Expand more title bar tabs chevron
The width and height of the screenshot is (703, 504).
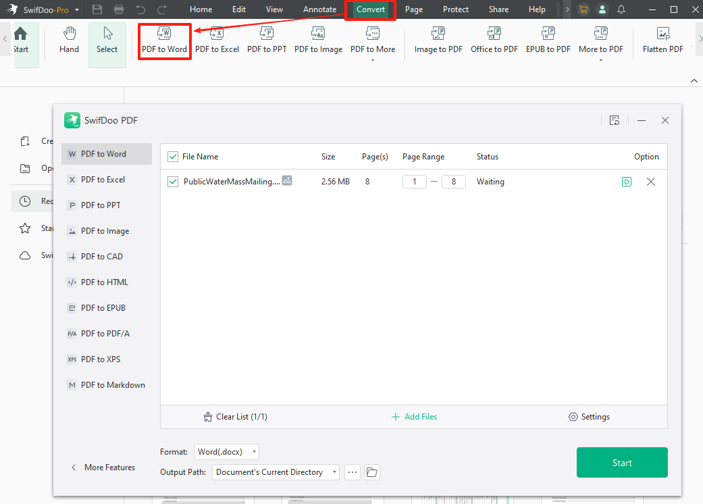point(567,9)
